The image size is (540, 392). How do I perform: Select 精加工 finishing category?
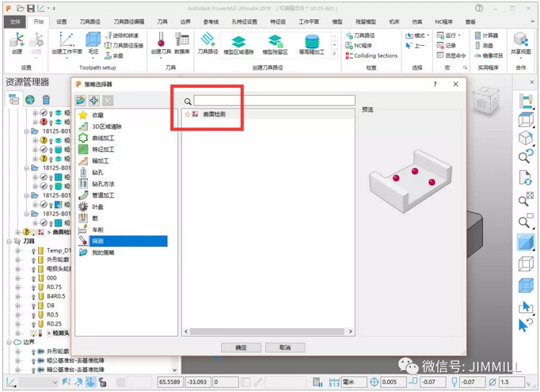(101, 161)
